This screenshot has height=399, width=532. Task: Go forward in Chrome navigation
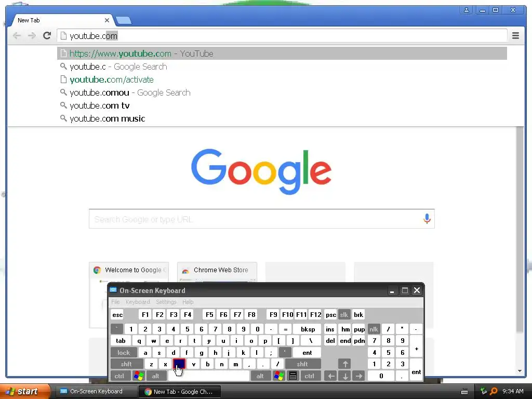(x=32, y=36)
